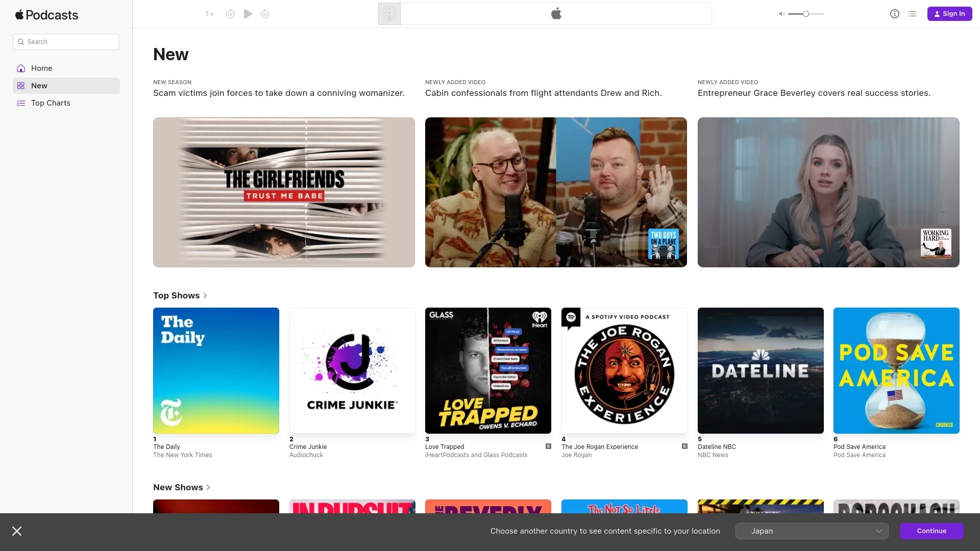Click Crime Junkie title link
Screen dimensions: 980x551
coord(308,447)
